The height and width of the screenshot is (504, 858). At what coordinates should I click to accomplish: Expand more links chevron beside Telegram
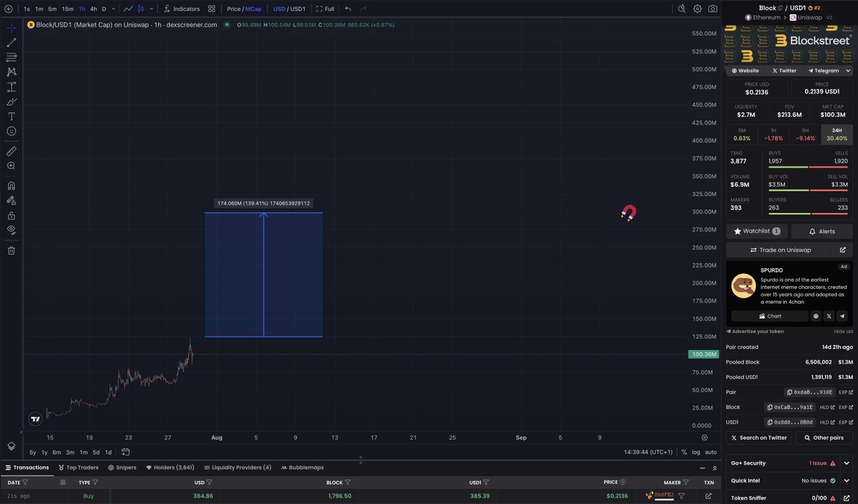(x=848, y=71)
